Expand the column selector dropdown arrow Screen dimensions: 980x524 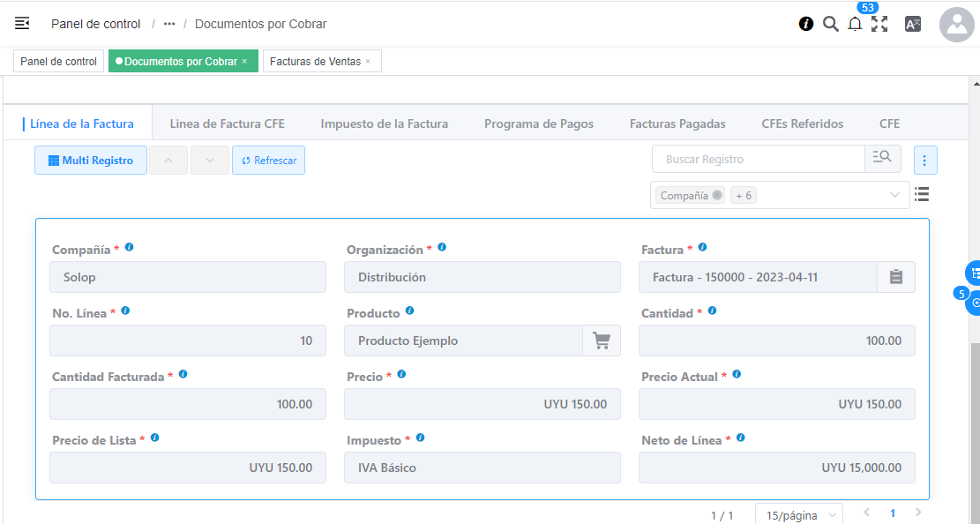point(894,195)
